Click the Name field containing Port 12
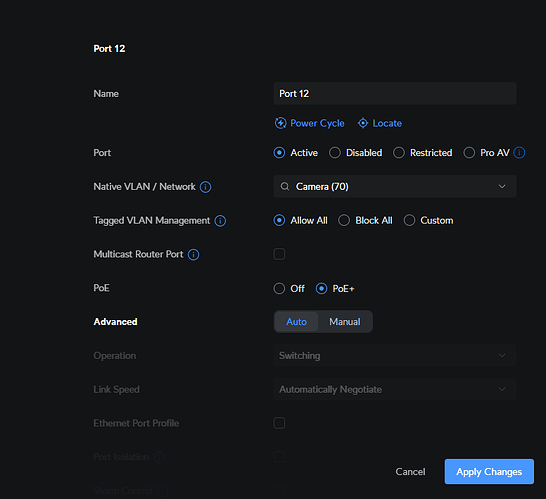The width and height of the screenshot is (546, 499). 395,93
